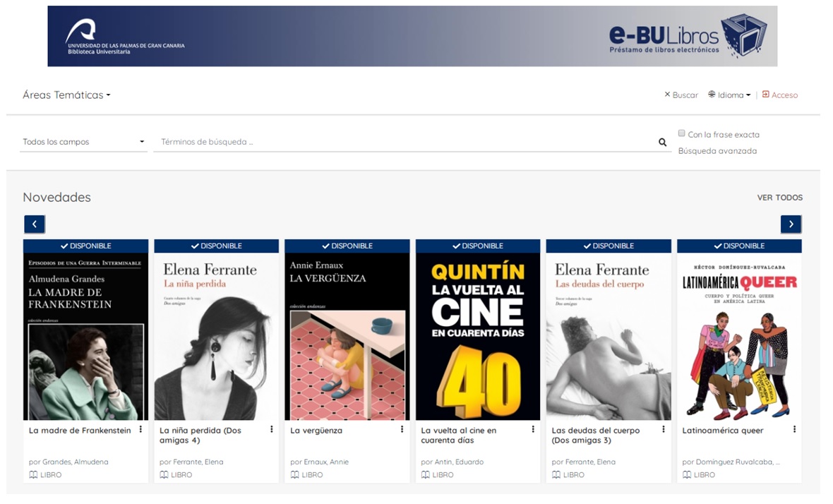Click VER TODOS for Novedades
This screenshot has height=504, width=833.
point(780,198)
